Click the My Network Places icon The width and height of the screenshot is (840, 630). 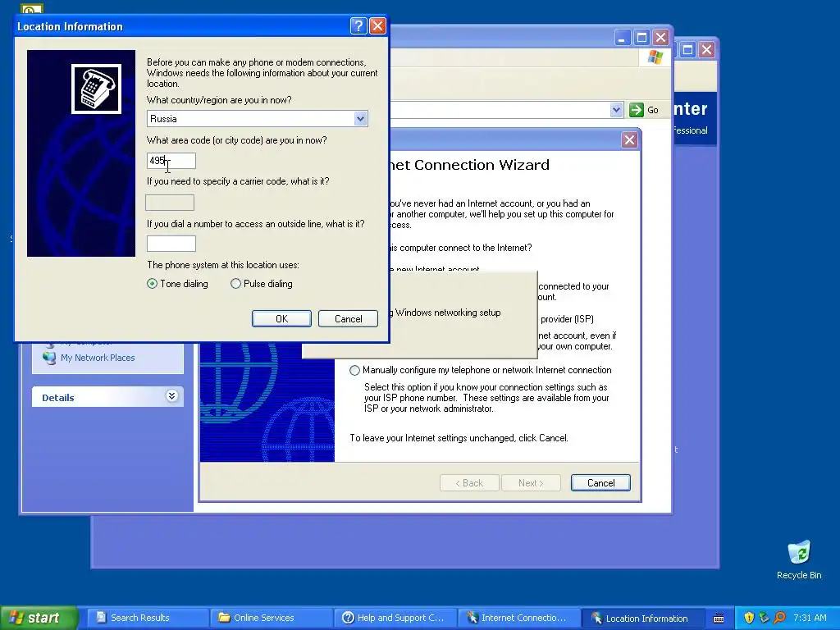(x=49, y=358)
